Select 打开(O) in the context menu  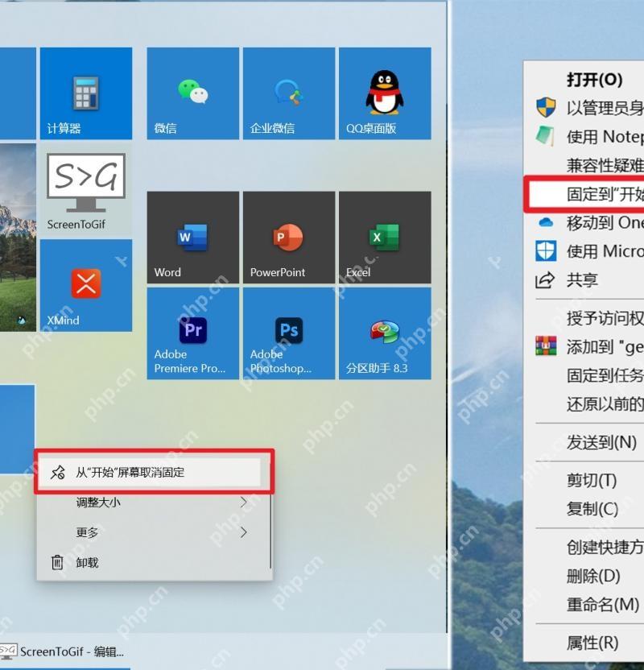pos(584,80)
